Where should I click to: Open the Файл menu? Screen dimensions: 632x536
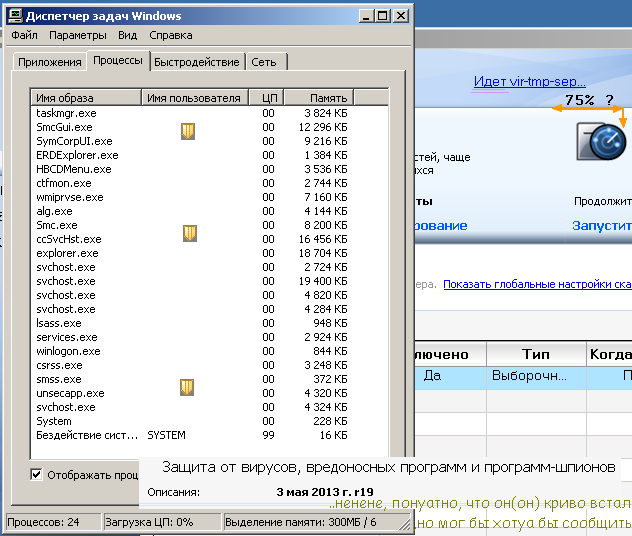point(24,35)
